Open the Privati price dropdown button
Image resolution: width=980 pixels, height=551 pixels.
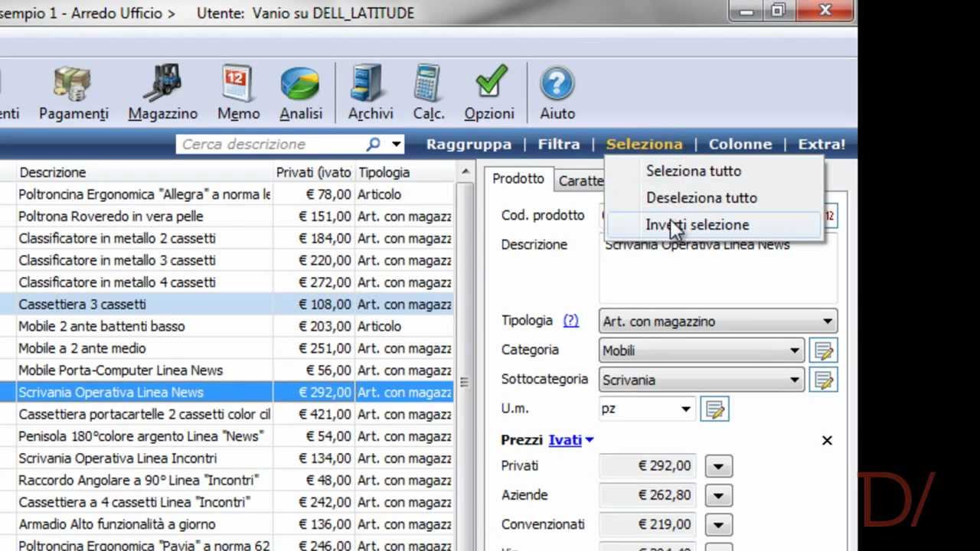718,466
